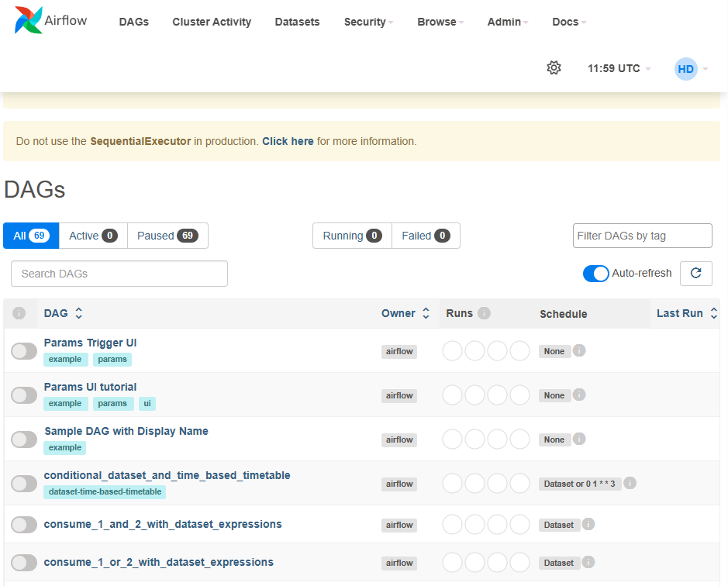Unpause consume_1_or_2_with_dataset_expressions DAG
Screen dimensions: 728x586
[24, 563]
